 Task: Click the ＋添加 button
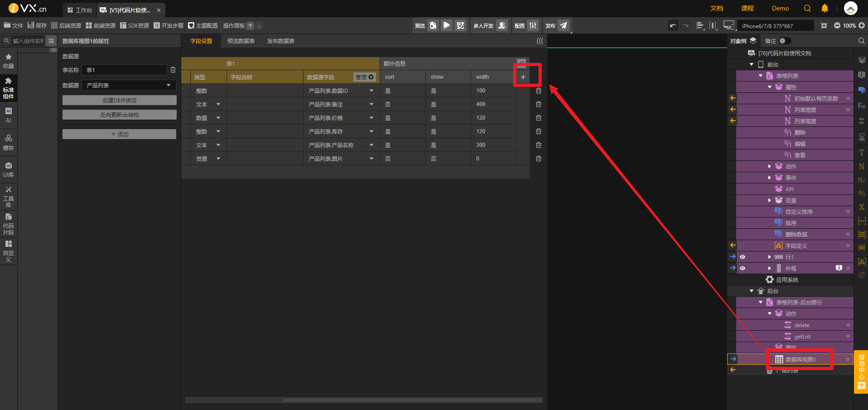point(120,134)
